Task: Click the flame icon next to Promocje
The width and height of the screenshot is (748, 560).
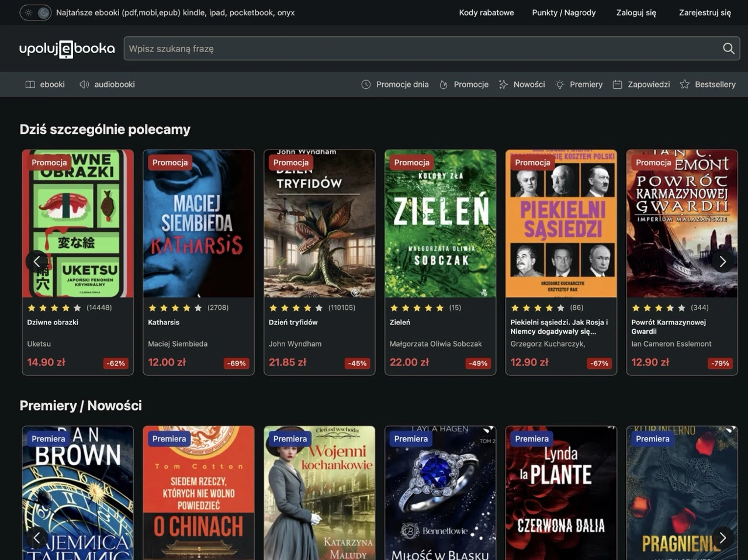Action: 443,84
